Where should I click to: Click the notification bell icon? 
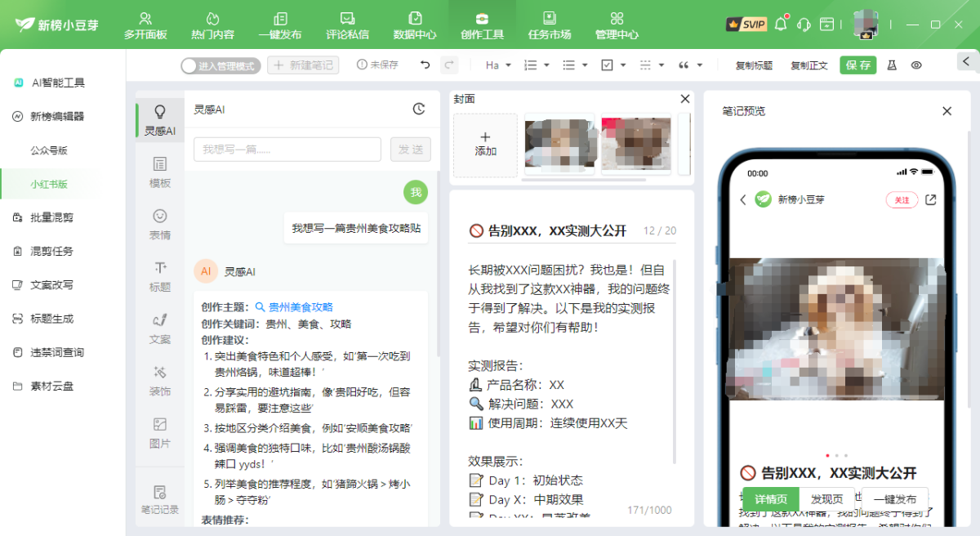coord(781,25)
